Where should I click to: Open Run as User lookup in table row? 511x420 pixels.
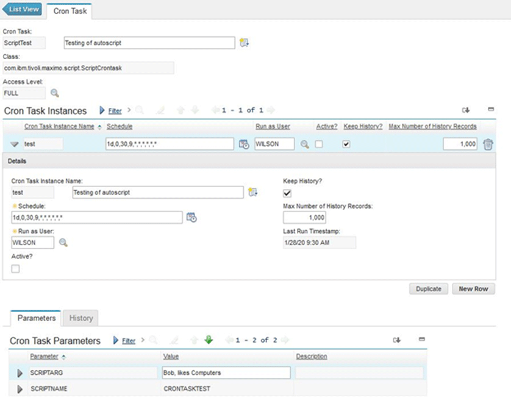pos(304,144)
